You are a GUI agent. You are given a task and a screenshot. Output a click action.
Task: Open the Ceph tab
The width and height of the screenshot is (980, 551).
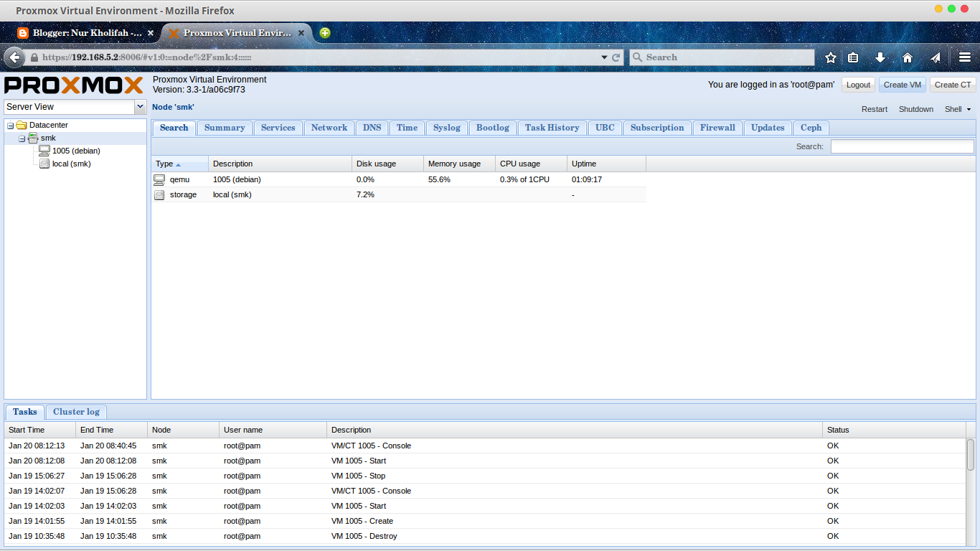point(811,128)
